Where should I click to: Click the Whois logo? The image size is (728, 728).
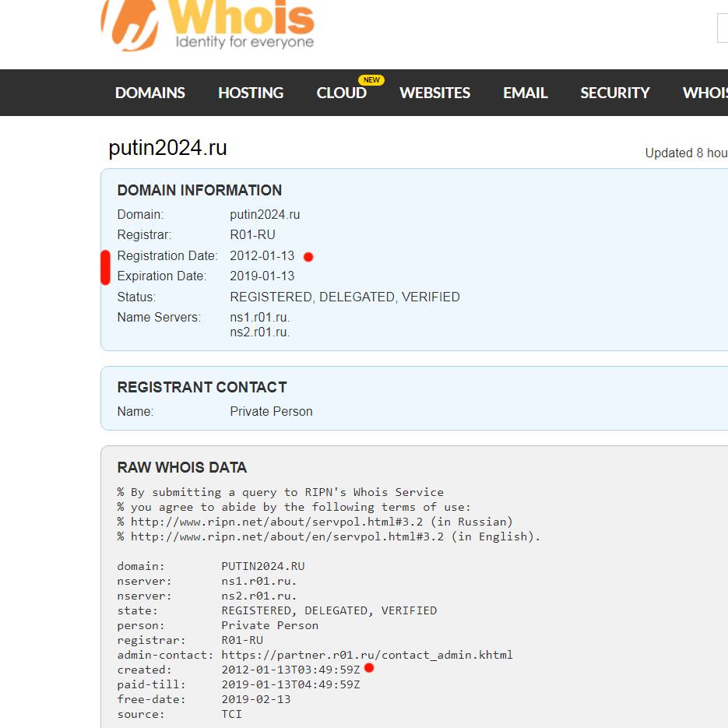208,26
